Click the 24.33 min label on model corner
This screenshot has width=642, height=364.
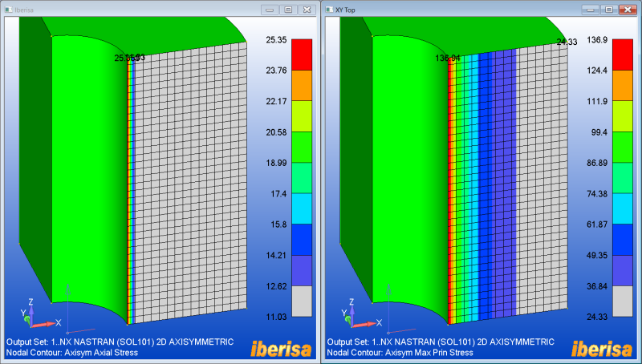point(567,42)
